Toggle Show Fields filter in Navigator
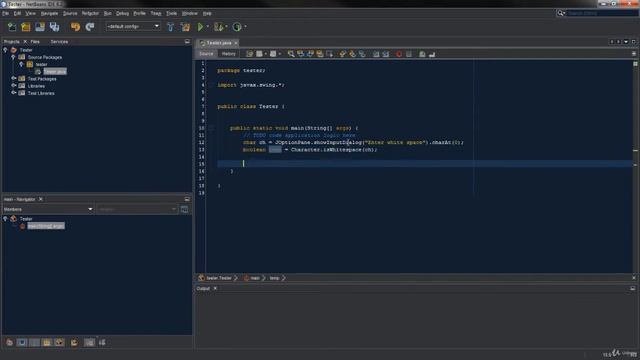Screen dimensions: 640x360 tap(22, 342)
